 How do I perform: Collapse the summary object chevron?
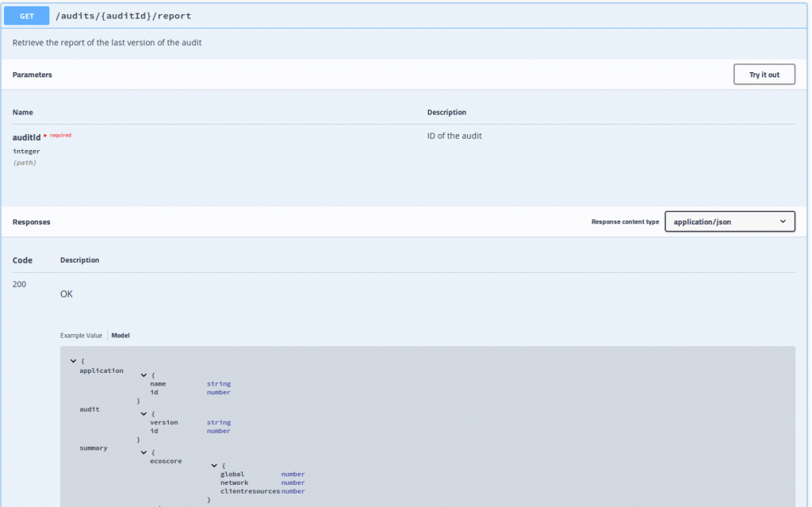click(x=144, y=452)
